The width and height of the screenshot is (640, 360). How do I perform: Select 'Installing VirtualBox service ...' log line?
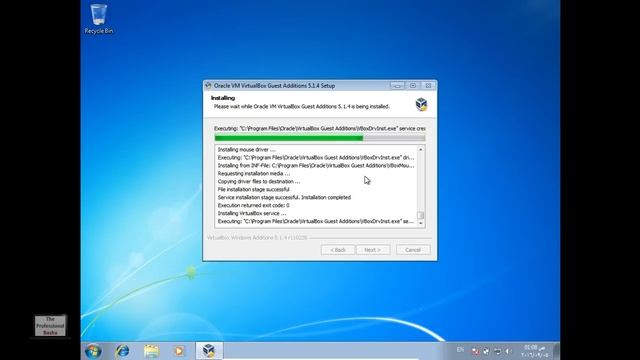click(x=252, y=213)
